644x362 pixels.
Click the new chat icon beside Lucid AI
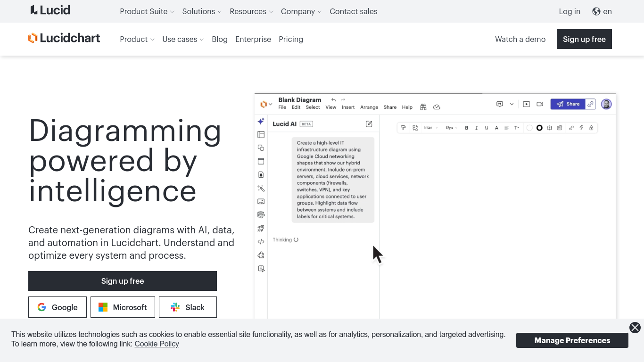[369, 124]
